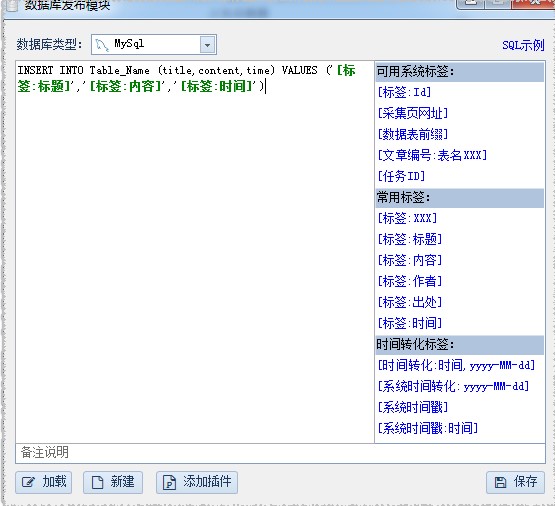
Task: Select the 时间转化标签 section header
Action: point(460,344)
